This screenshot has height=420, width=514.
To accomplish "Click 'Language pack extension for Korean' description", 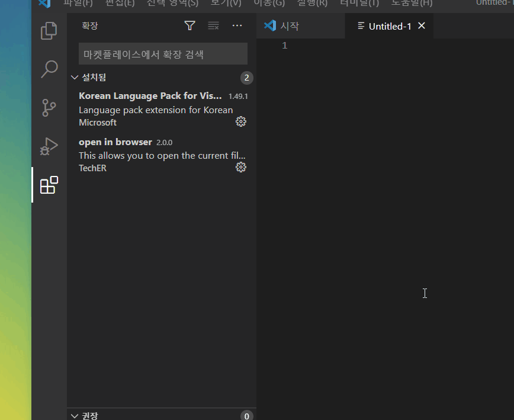I will click(156, 110).
